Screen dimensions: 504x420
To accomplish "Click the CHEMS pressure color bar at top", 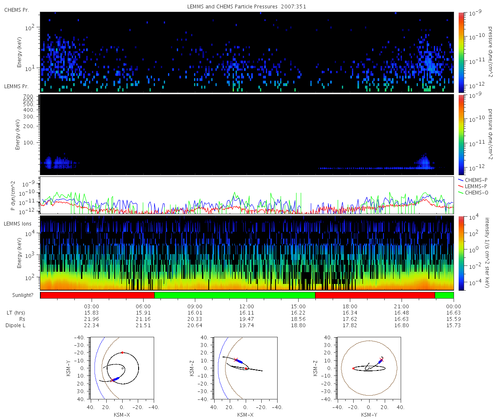I will tap(461, 52).
